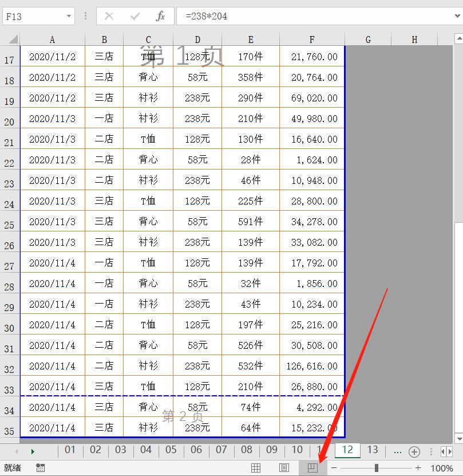
Task: Click cell showing 358件
Action: click(x=251, y=77)
